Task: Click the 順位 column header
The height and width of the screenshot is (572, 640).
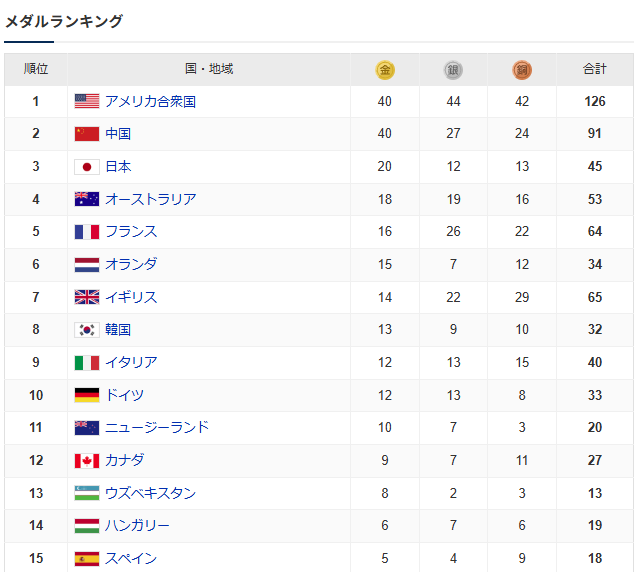Action: coord(36,69)
